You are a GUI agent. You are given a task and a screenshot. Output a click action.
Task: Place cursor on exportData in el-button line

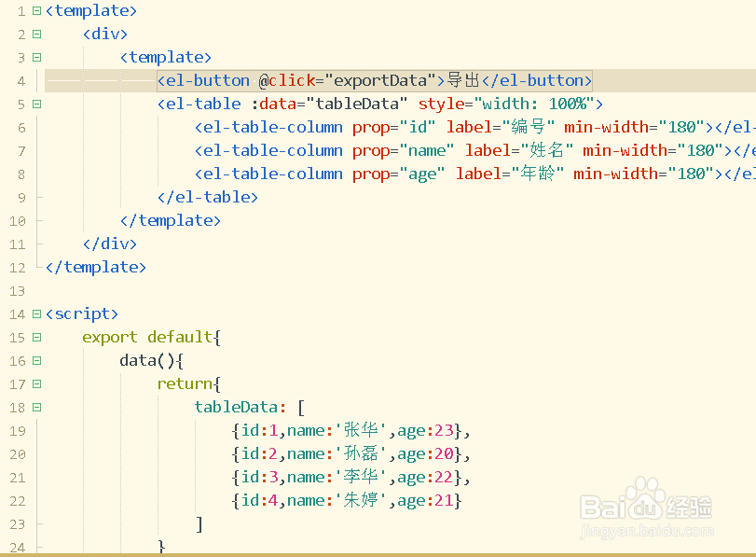click(x=380, y=80)
